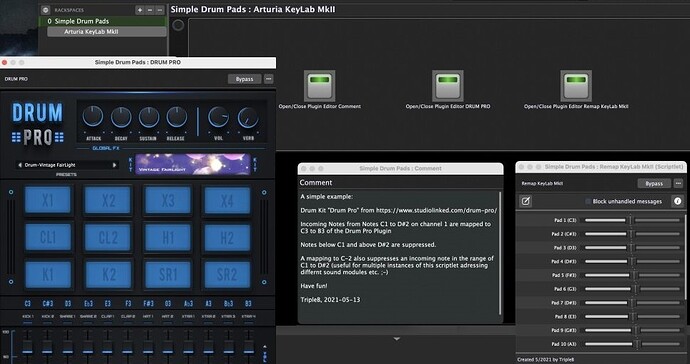Click the Vintage Fairlight kit banner image
Image resolution: width=690 pixels, height=364 pixels.
pos(193,164)
